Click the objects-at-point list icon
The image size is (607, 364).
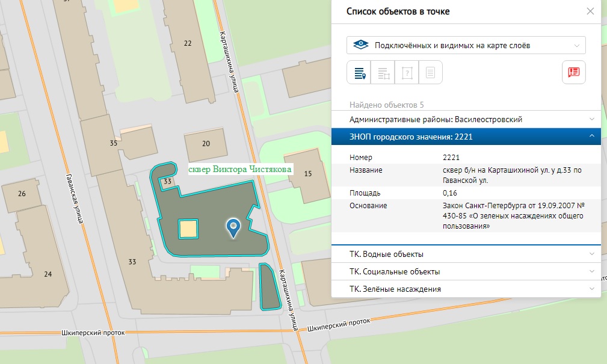(x=359, y=72)
